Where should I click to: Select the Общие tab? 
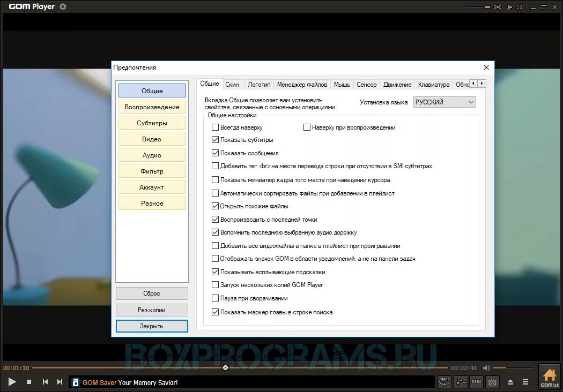click(210, 84)
